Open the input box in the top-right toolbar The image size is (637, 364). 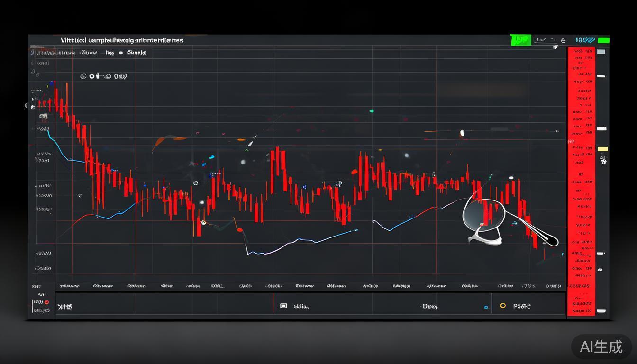pos(546,40)
